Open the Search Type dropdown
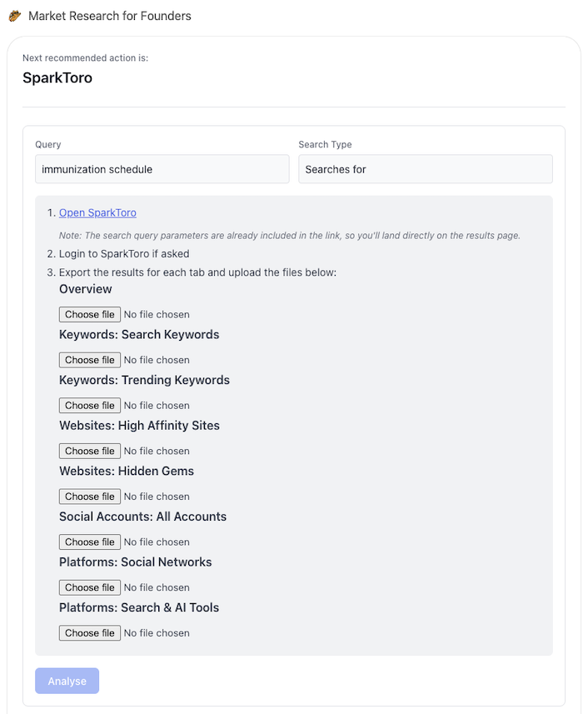This screenshot has height=714, width=588. 425,169
